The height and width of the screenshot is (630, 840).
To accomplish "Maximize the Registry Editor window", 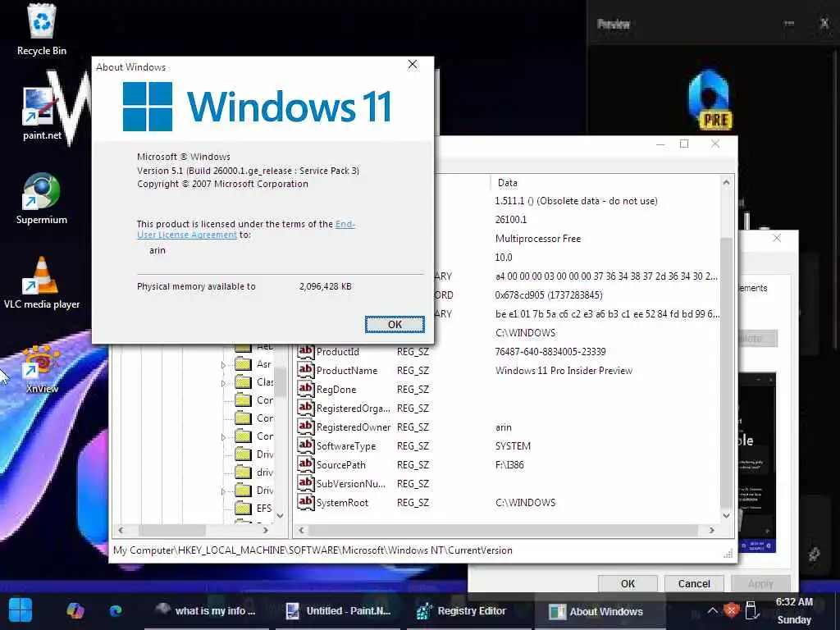I will click(684, 144).
